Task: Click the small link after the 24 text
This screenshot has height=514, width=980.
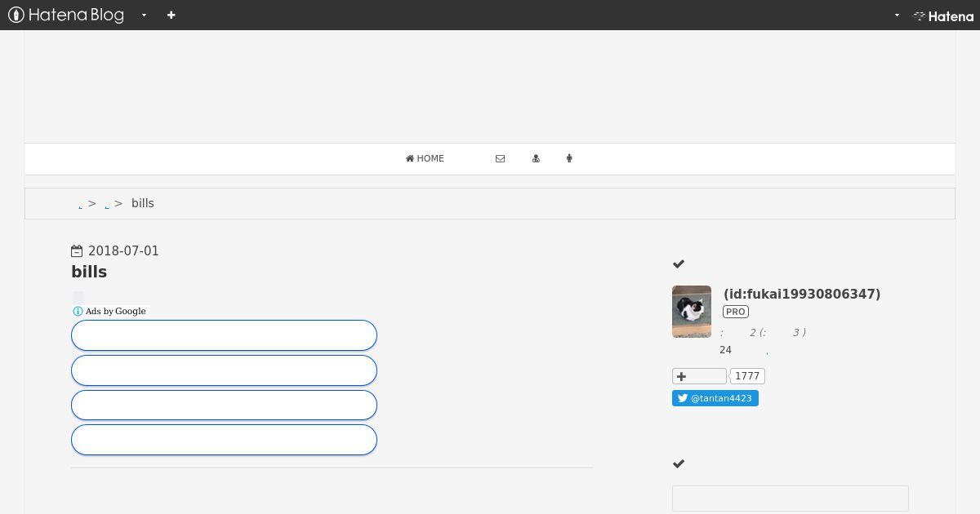Action: [767, 352]
